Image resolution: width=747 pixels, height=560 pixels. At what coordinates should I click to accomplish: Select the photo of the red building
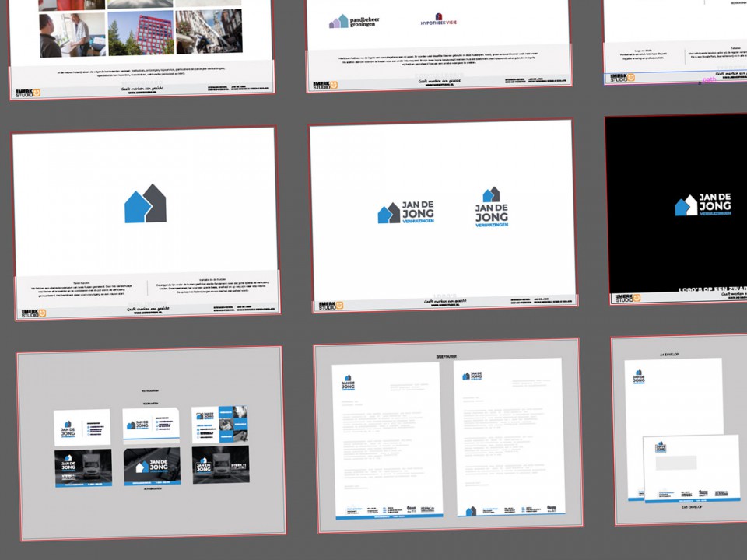tap(141, 33)
